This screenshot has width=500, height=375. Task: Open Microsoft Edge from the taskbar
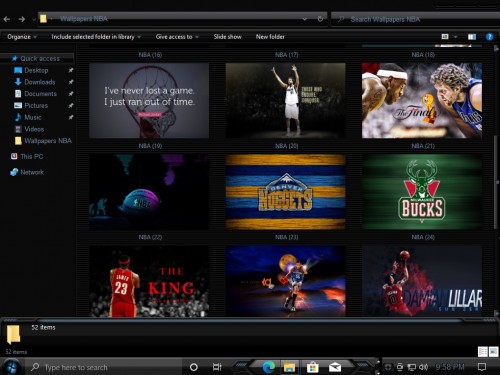pos(268,367)
